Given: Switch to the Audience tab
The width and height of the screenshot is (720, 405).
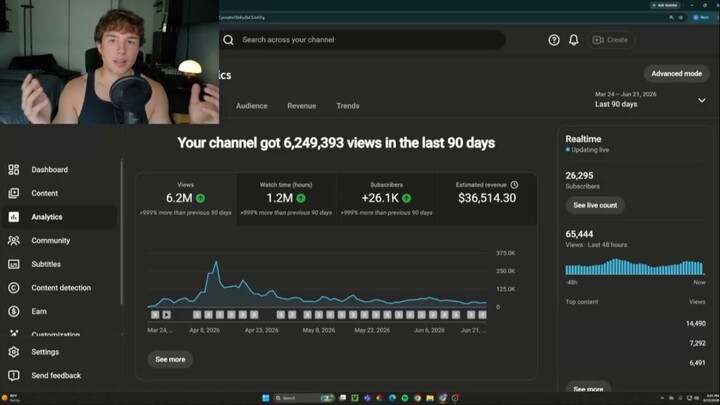Looking at the screenshot, I should (252, 106).
